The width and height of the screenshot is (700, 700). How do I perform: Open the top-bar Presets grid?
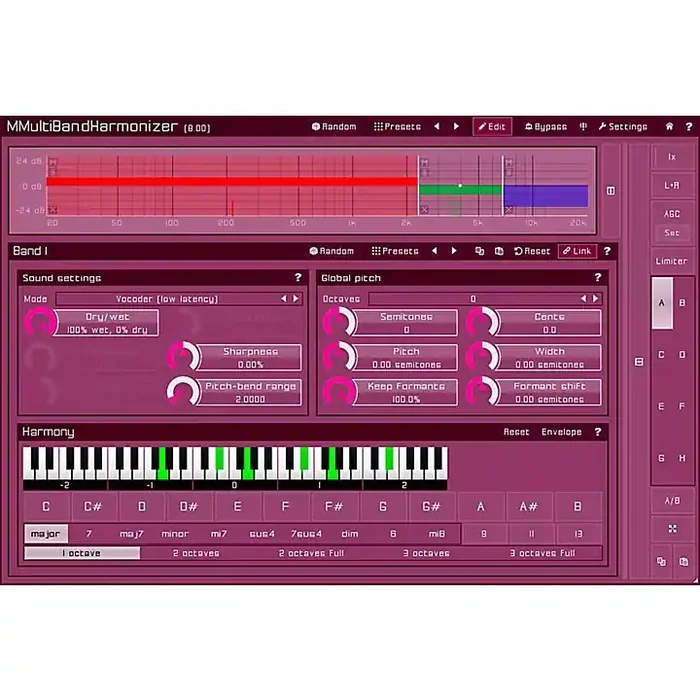(397, 127)
